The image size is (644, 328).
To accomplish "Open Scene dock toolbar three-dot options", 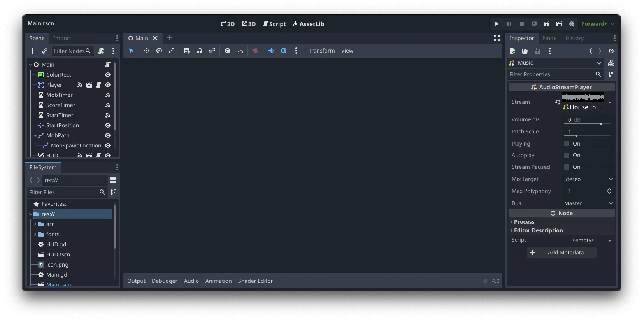I will pos(113,51).
